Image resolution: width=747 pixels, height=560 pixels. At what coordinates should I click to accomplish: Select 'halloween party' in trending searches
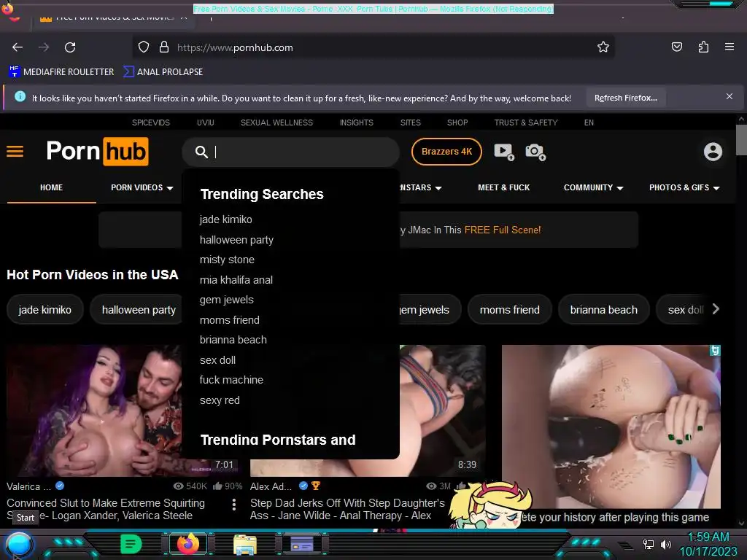(x=236, y=240)
